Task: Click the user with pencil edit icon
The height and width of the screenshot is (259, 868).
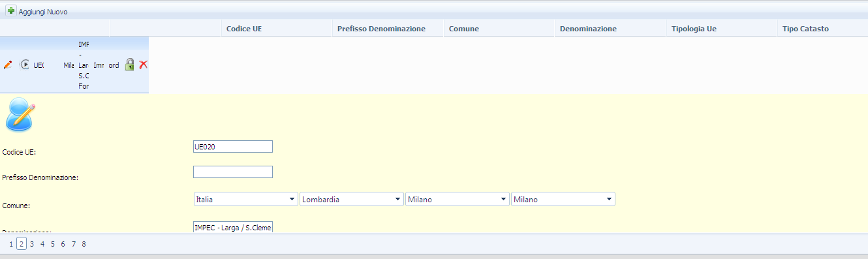Action: pyautogui.click(x=20, y=114)
